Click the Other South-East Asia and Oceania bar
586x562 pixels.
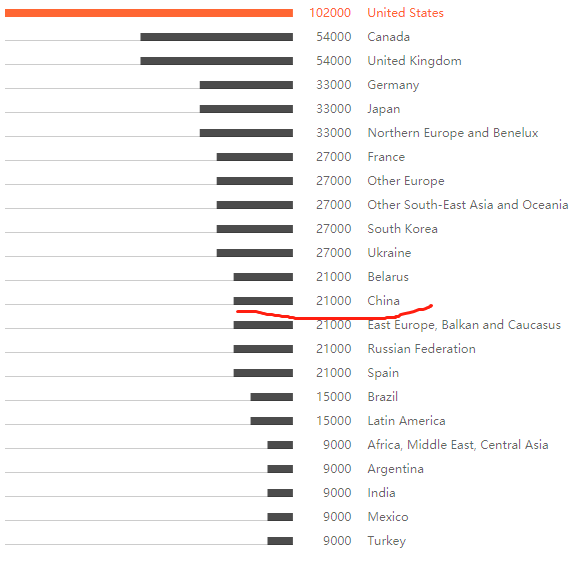coord(255,205)
